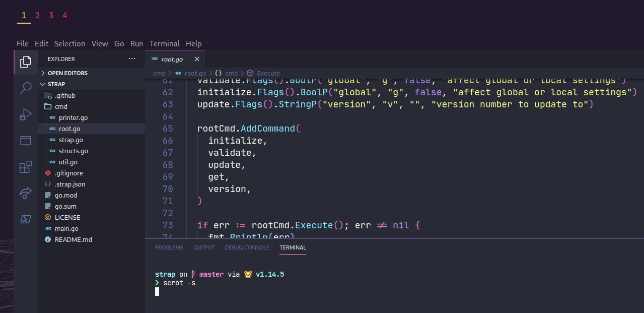Open the Live Share arrow icon
Screen dimensions: 644x313
coord(25,193)
